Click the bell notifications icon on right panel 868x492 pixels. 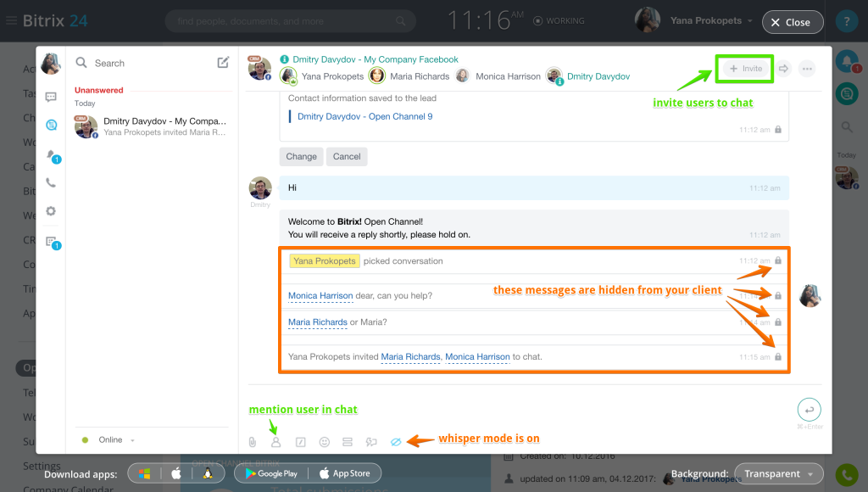click(x=847, y=61)
